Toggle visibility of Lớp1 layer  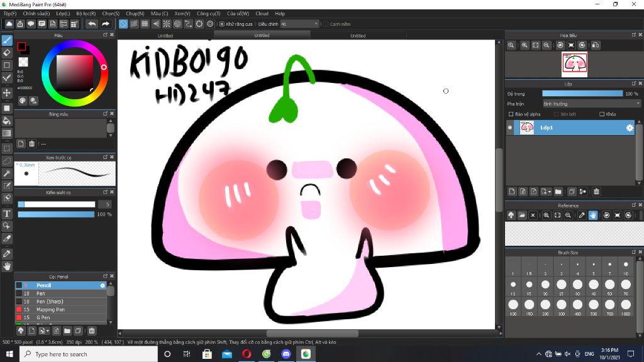pyautogui.click(x=510, y=128)
